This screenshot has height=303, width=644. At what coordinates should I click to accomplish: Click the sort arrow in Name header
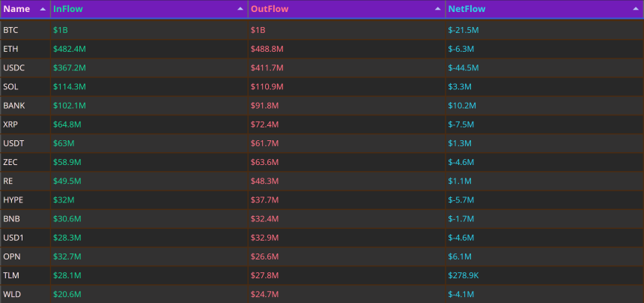tap(43, 9)
